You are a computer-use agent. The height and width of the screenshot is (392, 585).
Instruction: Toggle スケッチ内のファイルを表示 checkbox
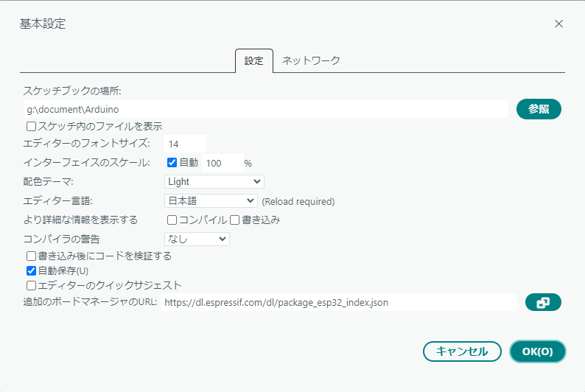tap(32, 126)
